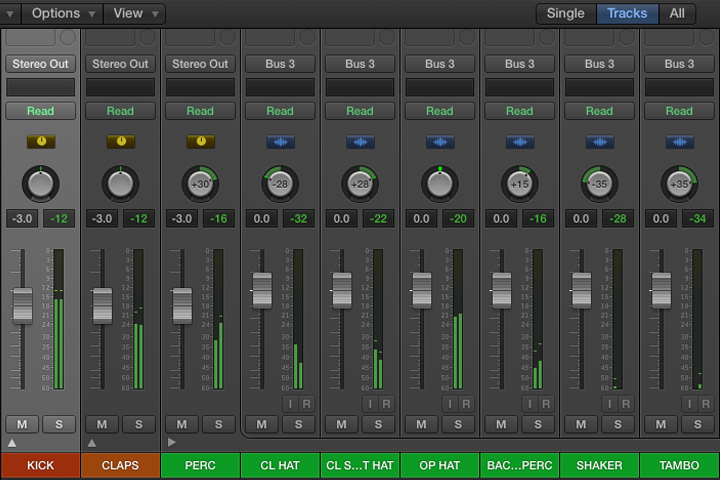Viewport: 720px width, 480px height.
Task: Expand the PERC track stack triangle
Action: [x=172, y=442]
